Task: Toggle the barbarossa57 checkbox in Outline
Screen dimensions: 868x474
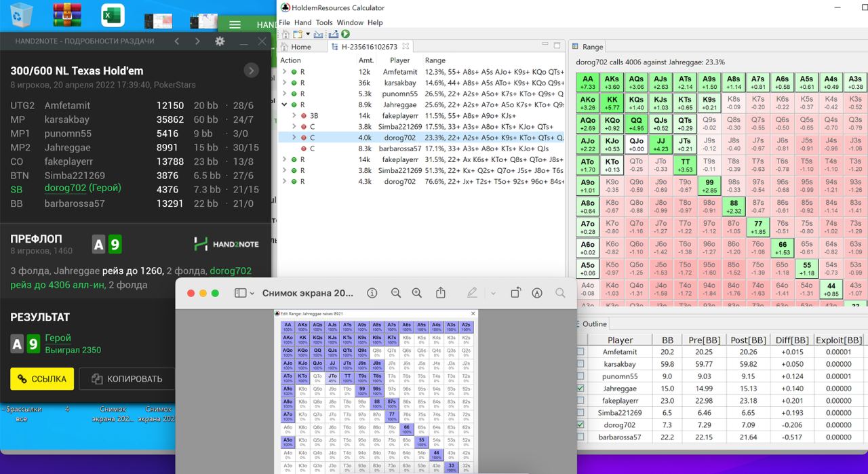Action: point(580,437)
